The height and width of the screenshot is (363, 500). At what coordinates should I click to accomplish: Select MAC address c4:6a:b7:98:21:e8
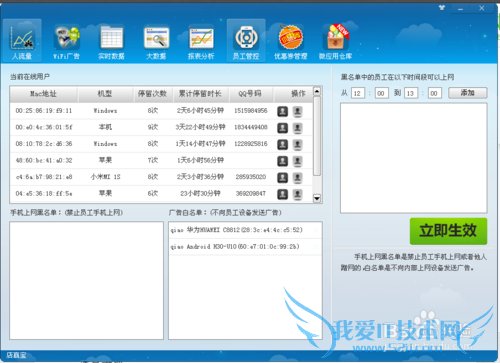tap(44, 177)
